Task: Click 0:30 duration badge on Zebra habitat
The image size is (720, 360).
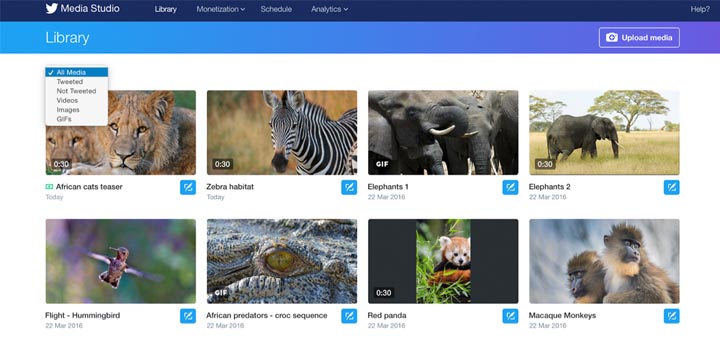Action: coord(223,164)
